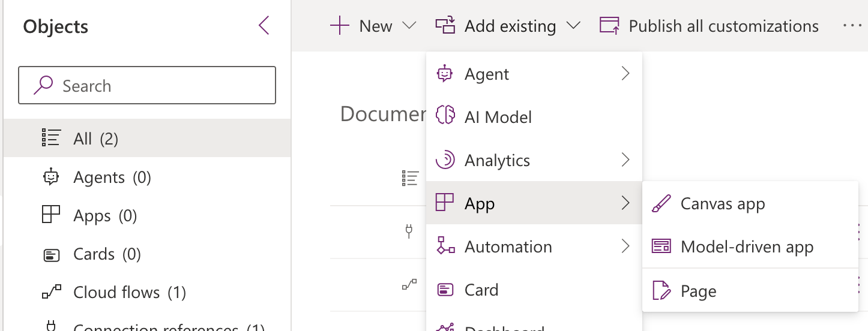Click the Model-driven app icon
Viewport: 868px width, 331px height.
pos(661,247)
